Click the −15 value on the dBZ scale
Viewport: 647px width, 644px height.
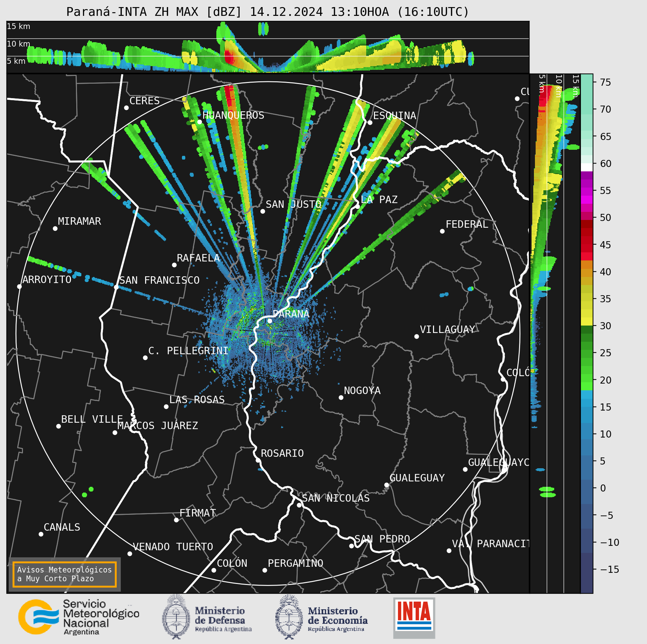610,569
